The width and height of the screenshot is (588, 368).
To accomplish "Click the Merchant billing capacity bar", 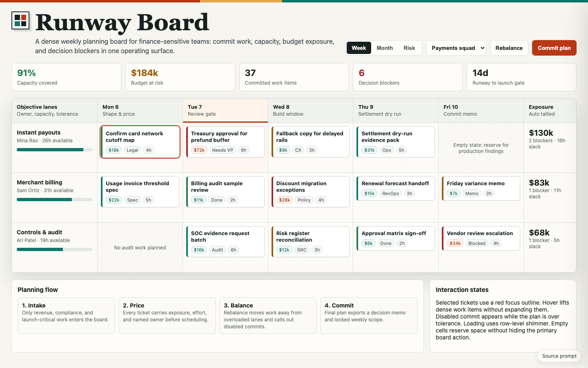I will [54, 200].
